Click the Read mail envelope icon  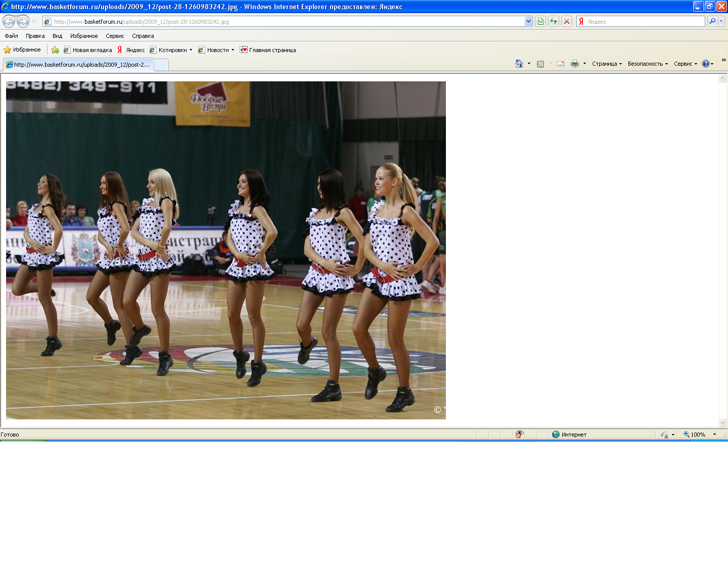click(x=561, y=64)
